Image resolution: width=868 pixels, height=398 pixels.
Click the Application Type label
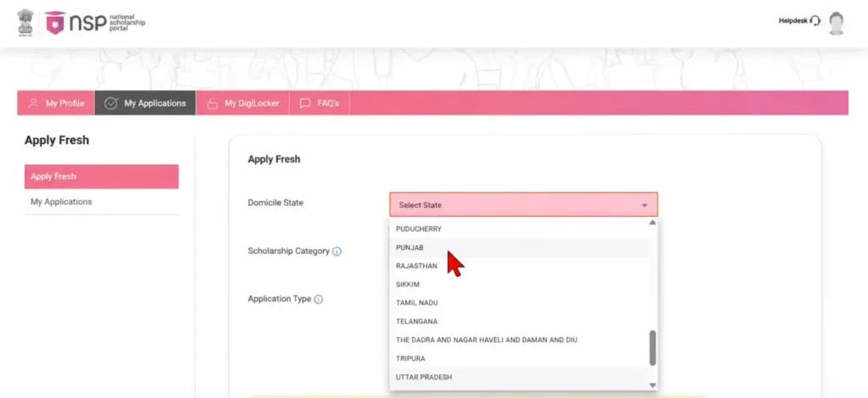[280, 299]
